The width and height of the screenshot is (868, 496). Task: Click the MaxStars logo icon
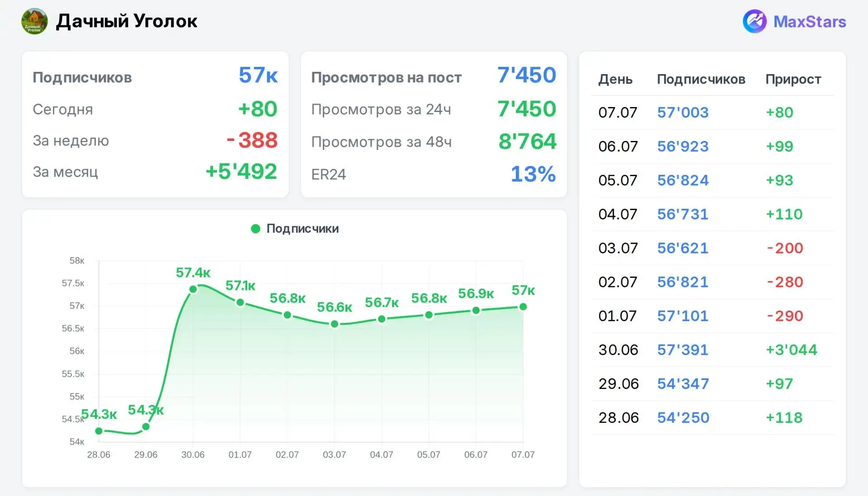pos(755,21)
